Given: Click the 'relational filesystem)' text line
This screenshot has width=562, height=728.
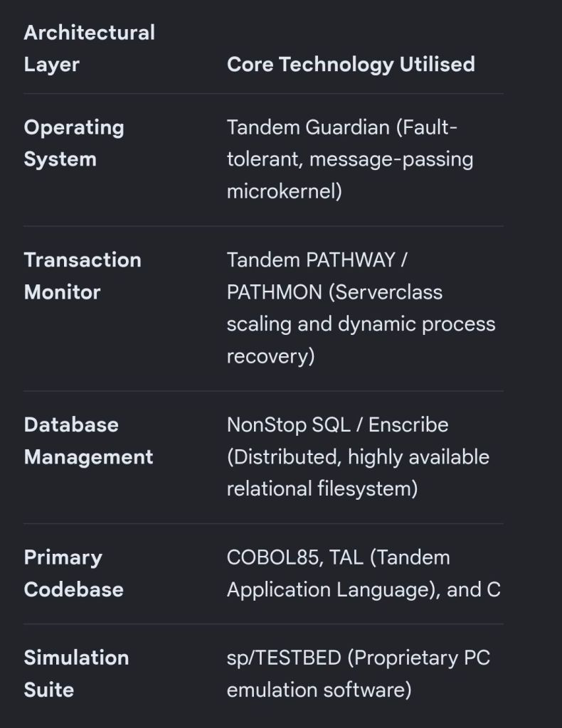Looking at the screenshot, I should click(x=322, y=489).
